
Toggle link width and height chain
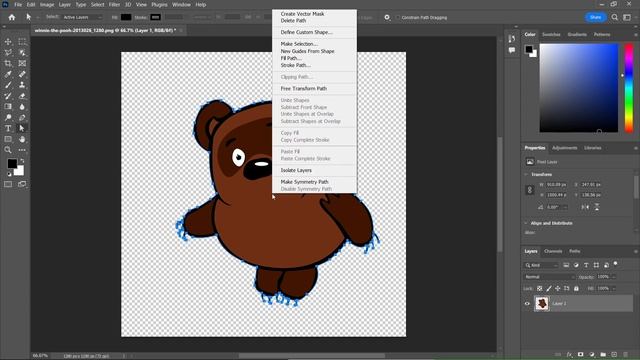point(530,190)
